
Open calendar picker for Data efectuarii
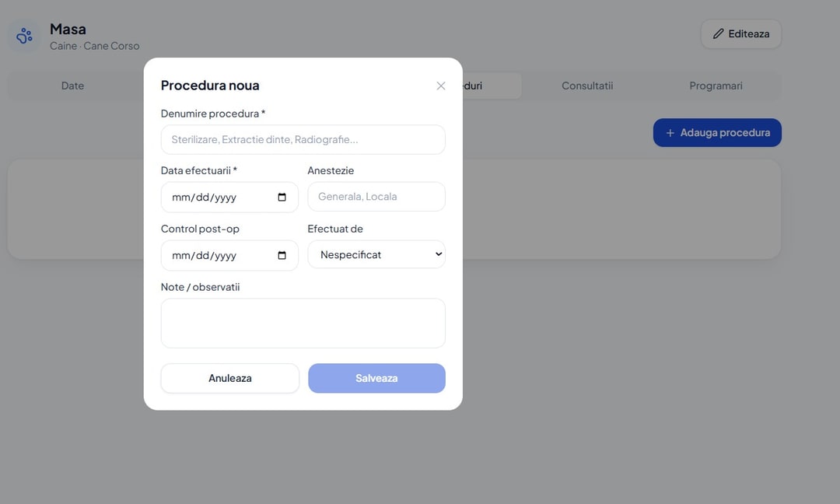(x=282, y=197)
